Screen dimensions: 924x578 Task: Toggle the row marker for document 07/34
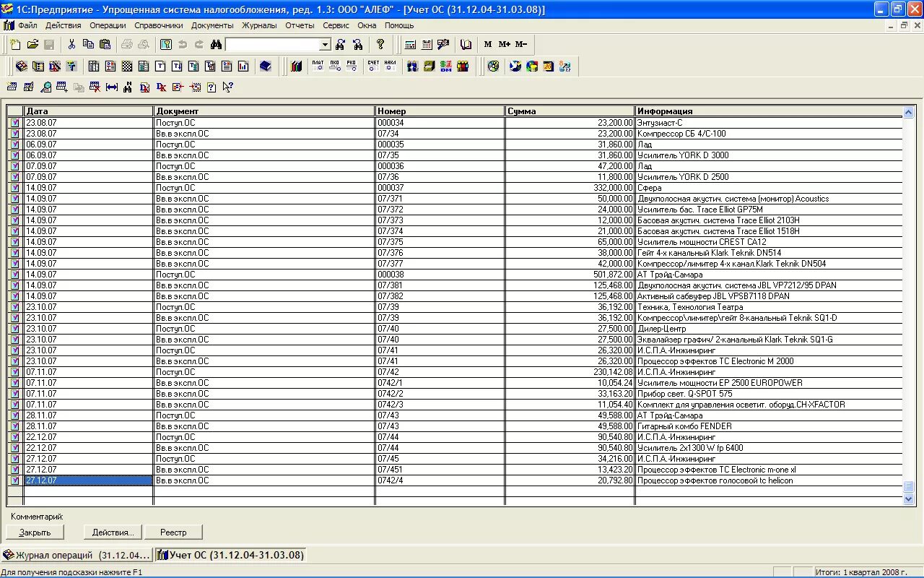(15, 134)
